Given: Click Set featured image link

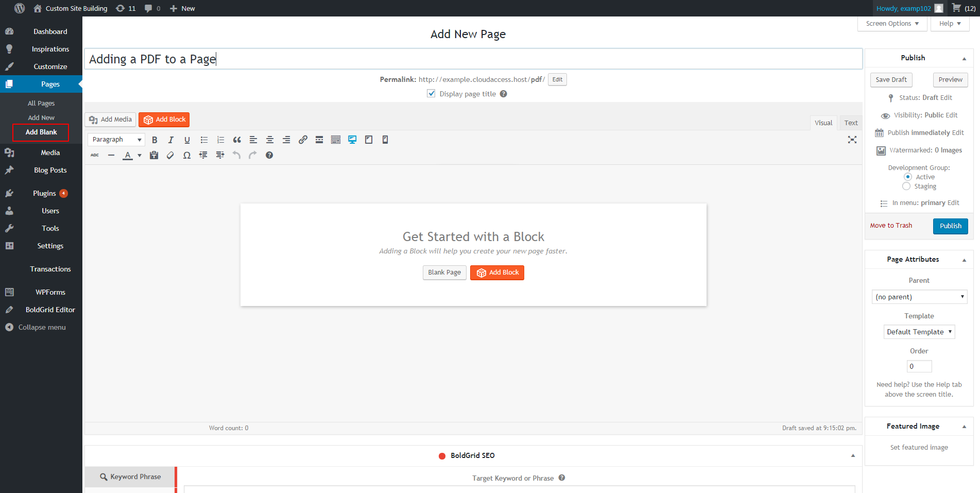Looking at the screenshot, I should [x=919, y=448].
